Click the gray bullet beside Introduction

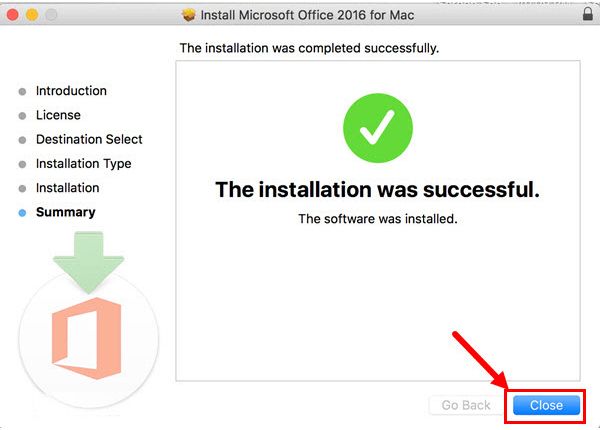point(22,91)
